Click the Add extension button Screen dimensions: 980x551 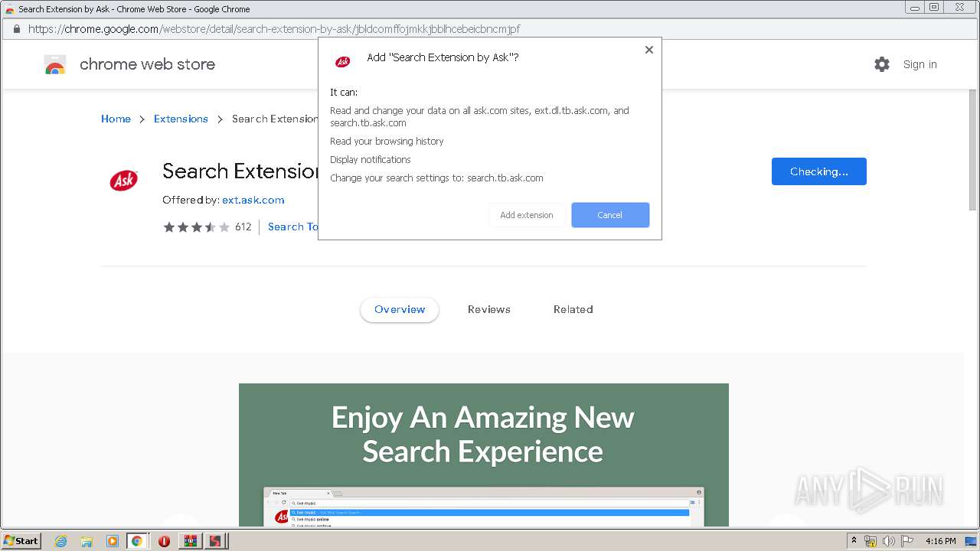coord(527,215)
